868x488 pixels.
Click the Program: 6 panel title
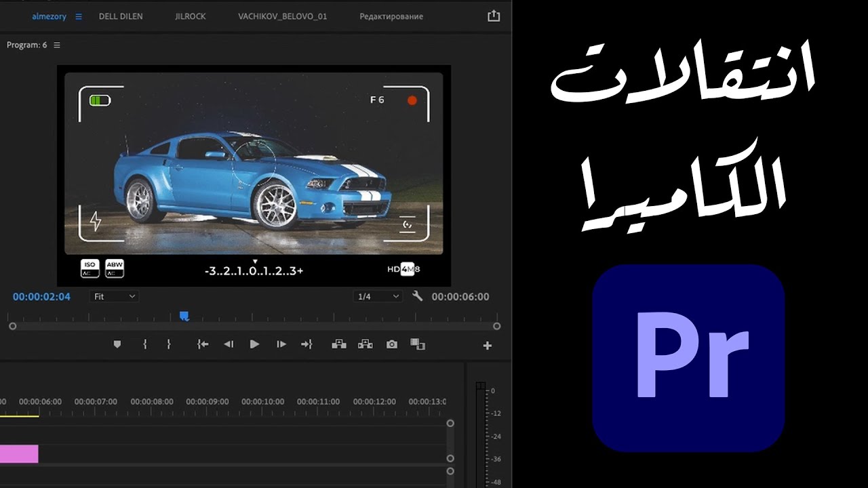coord(26,45)
